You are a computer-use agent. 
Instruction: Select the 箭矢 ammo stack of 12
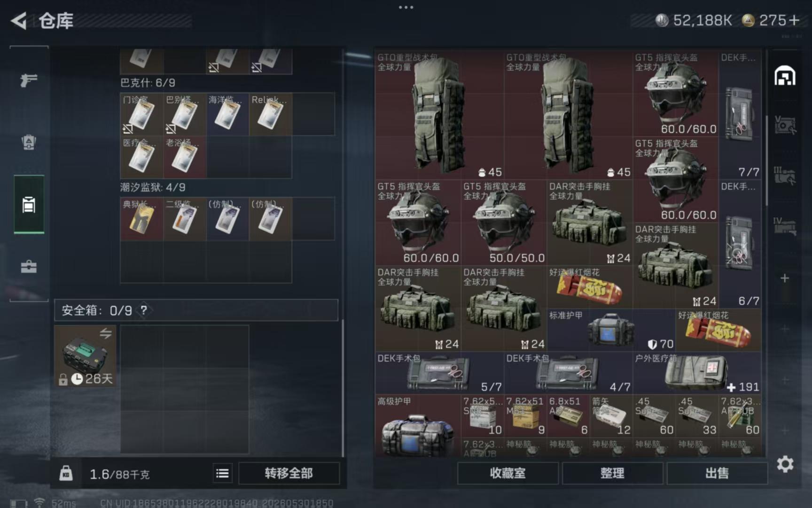(x=611, y=416)
